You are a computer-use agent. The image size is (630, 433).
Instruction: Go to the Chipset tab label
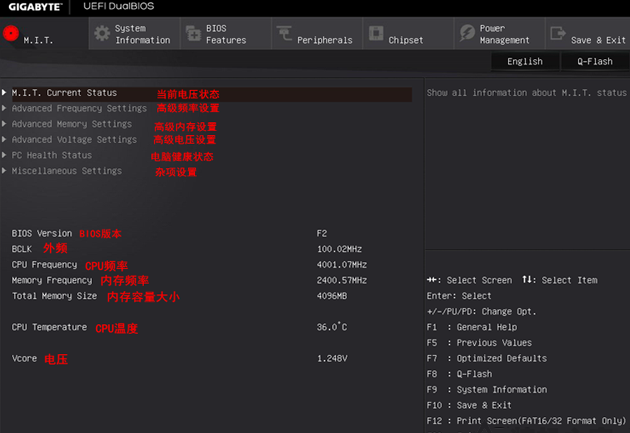coord(405,40)
